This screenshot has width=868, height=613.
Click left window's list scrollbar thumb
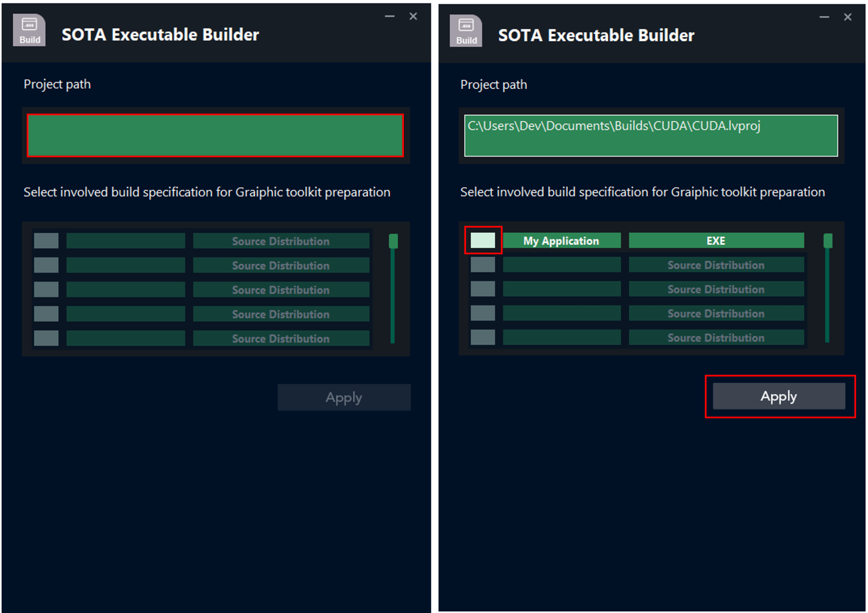tap(393, 241)
